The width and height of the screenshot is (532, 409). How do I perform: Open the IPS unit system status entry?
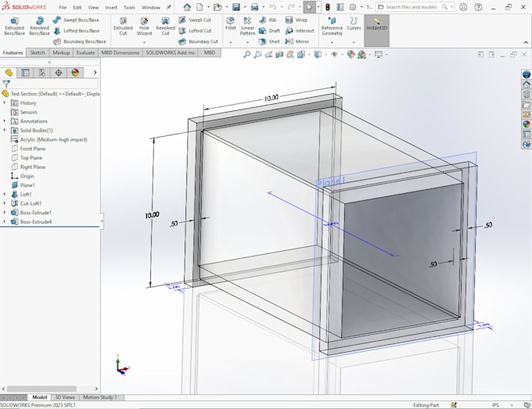pyautogui.click(x=495, y=405)
